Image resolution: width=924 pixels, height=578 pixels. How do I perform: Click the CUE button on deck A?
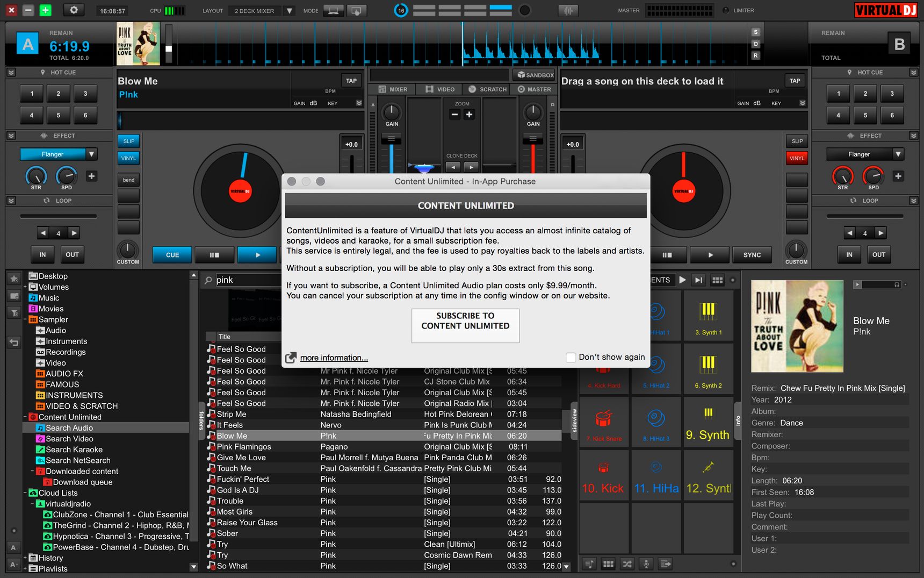click(x=172, y=255)
